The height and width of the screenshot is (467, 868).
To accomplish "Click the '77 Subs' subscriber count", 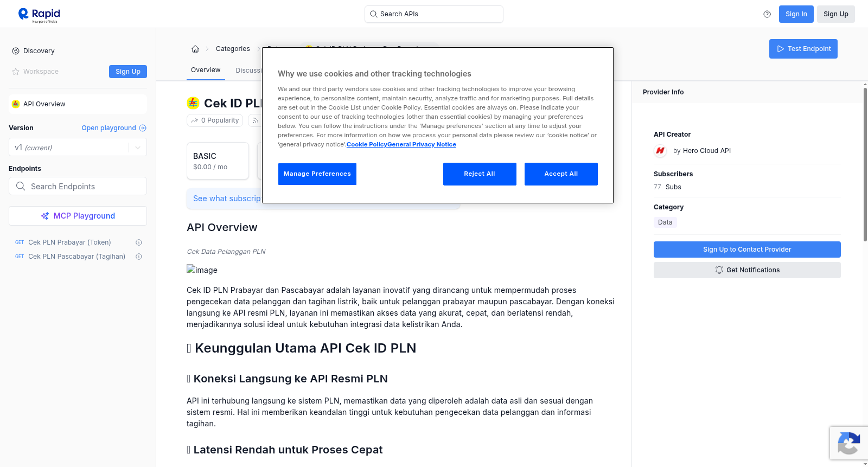I will (667, 187).
